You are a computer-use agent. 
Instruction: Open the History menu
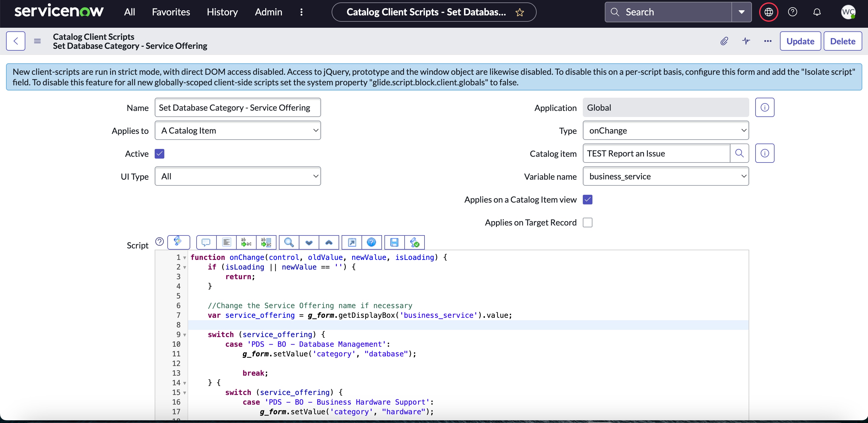click(x=222, y=12)
